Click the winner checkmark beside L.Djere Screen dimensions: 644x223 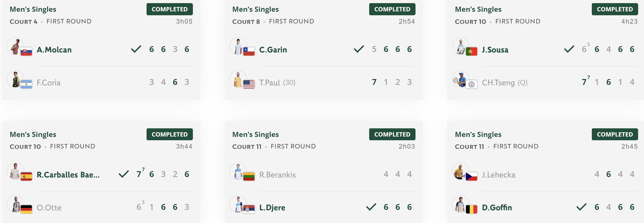(x=371, y=207)
